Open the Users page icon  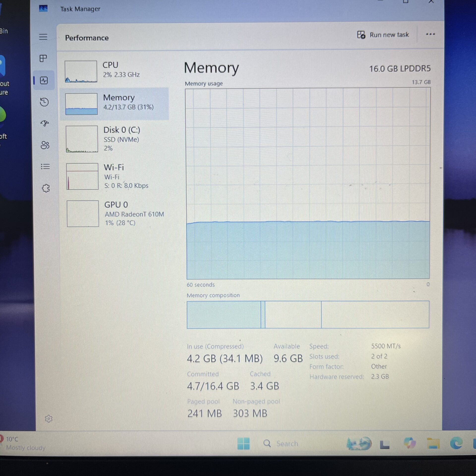[x=45, y=145]
